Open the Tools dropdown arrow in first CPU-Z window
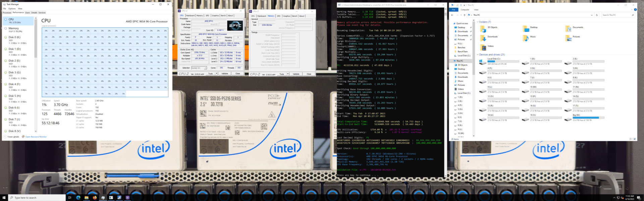Screen dimensions: 644x201 tap(217, 74)
